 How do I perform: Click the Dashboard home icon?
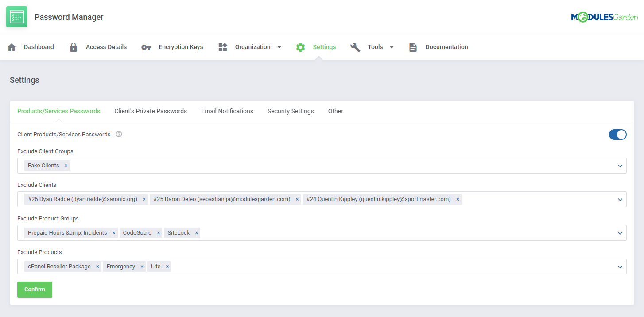tap(12, 47)
